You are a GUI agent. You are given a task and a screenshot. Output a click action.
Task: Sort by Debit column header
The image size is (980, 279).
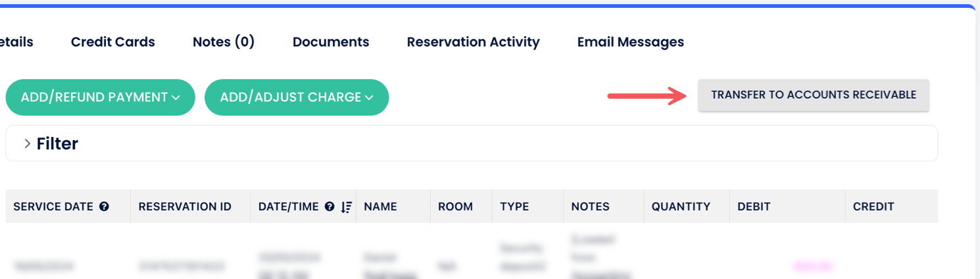pos(754,207)
